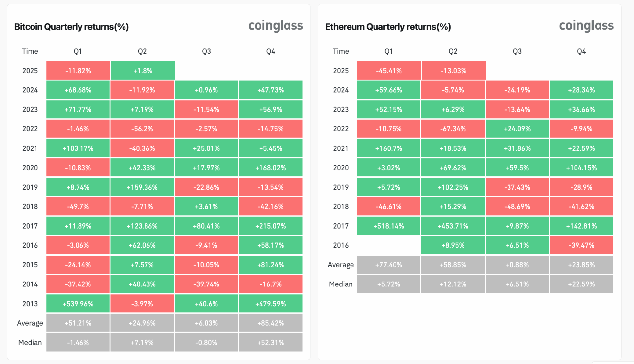Click the coinglass logo on Ethereum chart
The height and width of the screenshot is (364, 634).
coord(586,26)
